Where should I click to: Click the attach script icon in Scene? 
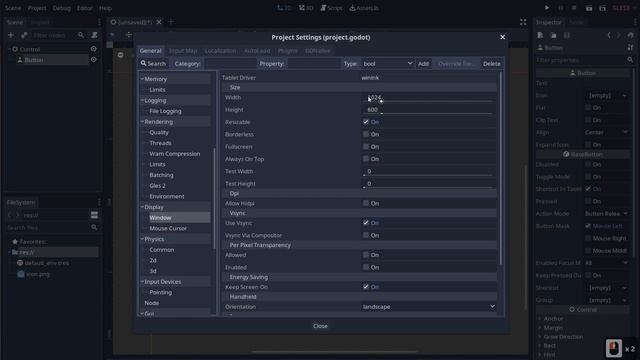point(95,35)
